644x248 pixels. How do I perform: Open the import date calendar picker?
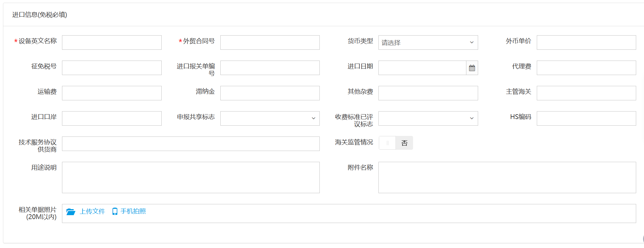point(472,68)
